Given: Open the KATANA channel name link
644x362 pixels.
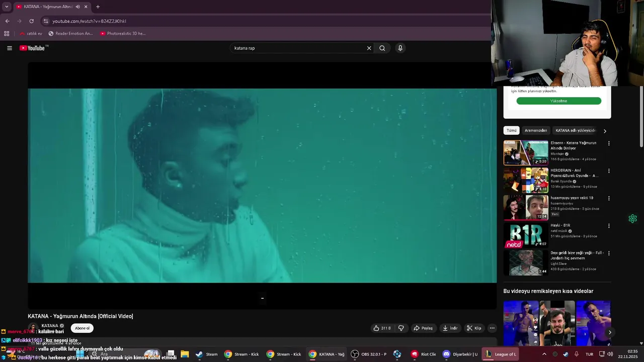Looking at the screenshot, I should tap(50, 326).
